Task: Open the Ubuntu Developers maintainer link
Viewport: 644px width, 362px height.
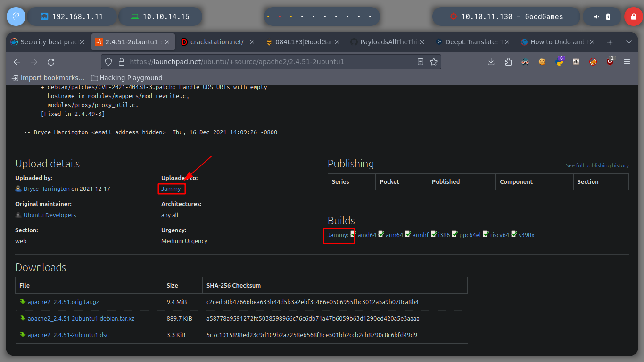Action: tap(50, 215)
